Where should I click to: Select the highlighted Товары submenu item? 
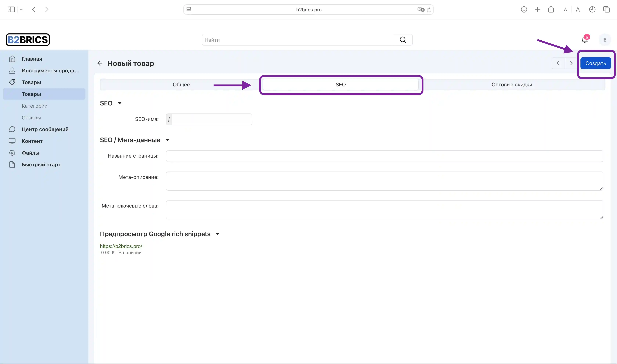click(x=44, y=94)
